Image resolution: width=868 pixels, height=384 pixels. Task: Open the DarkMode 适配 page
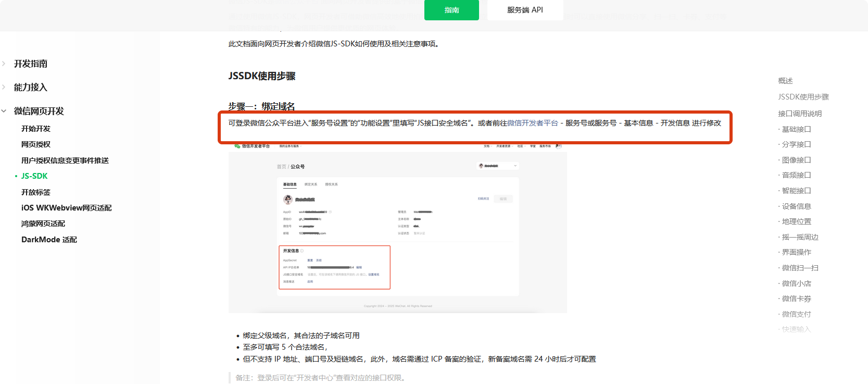(49, 240)
